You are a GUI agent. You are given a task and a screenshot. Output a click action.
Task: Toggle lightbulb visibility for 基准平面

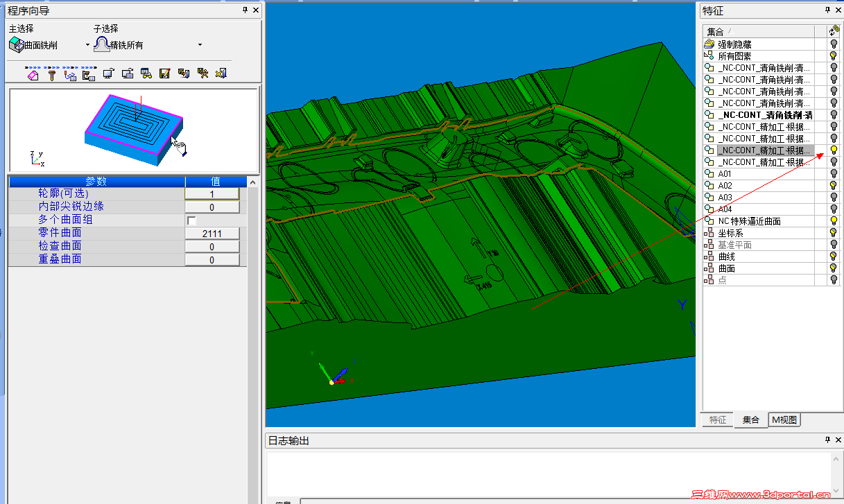click(x=834, y=244)
